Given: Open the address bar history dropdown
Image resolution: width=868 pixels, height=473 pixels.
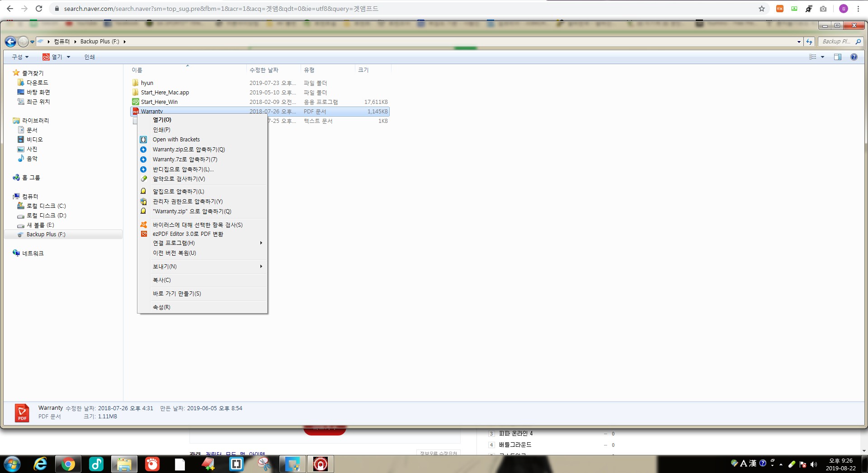Looking at the screenshot, I should [x=799, y=42].
